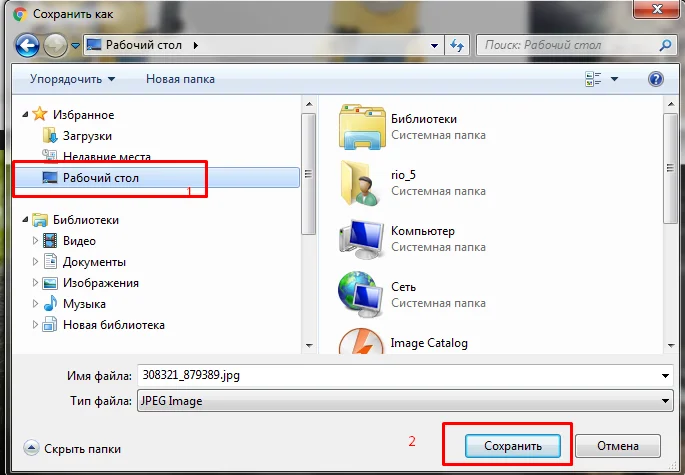Click the change view icon
The width and height of the screenshot is (685, 475).
[x=593, y=79]
